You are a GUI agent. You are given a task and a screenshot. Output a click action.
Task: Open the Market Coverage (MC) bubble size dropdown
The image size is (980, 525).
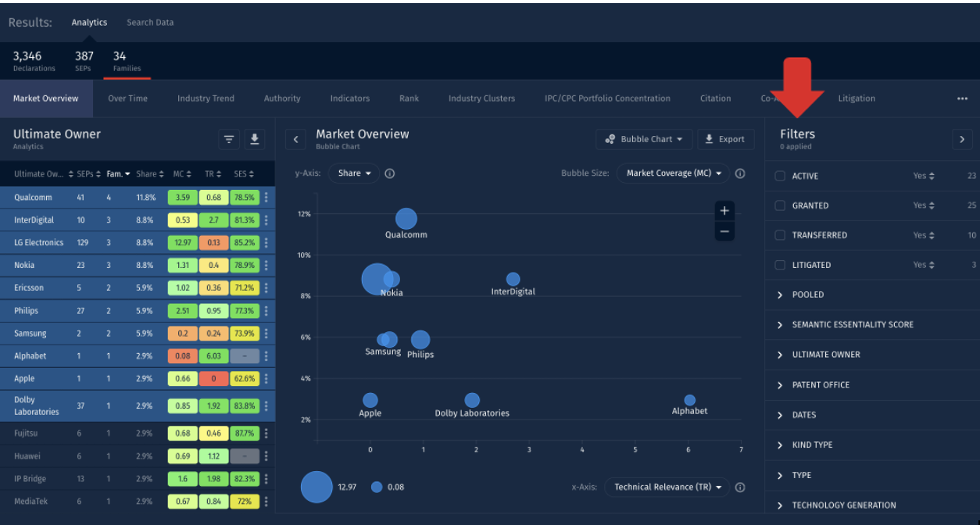point(673,173)
